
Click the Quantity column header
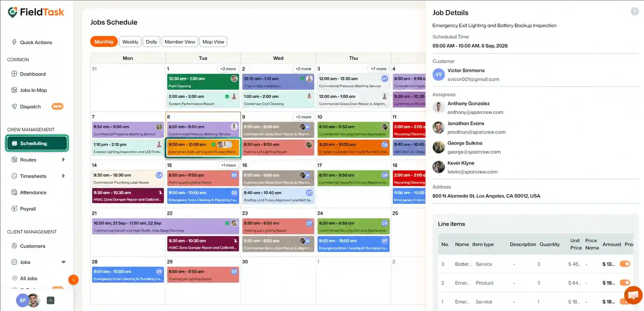coord(549,244)
